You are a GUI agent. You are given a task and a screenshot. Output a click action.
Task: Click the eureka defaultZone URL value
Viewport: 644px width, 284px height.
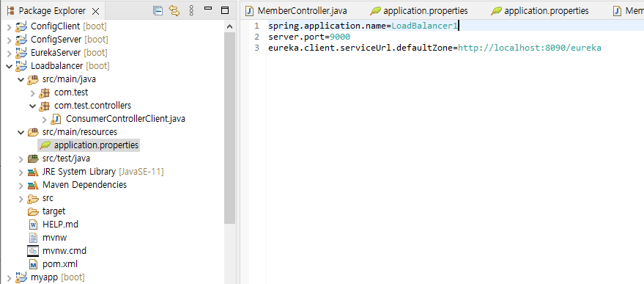click(x=530, y=48)
